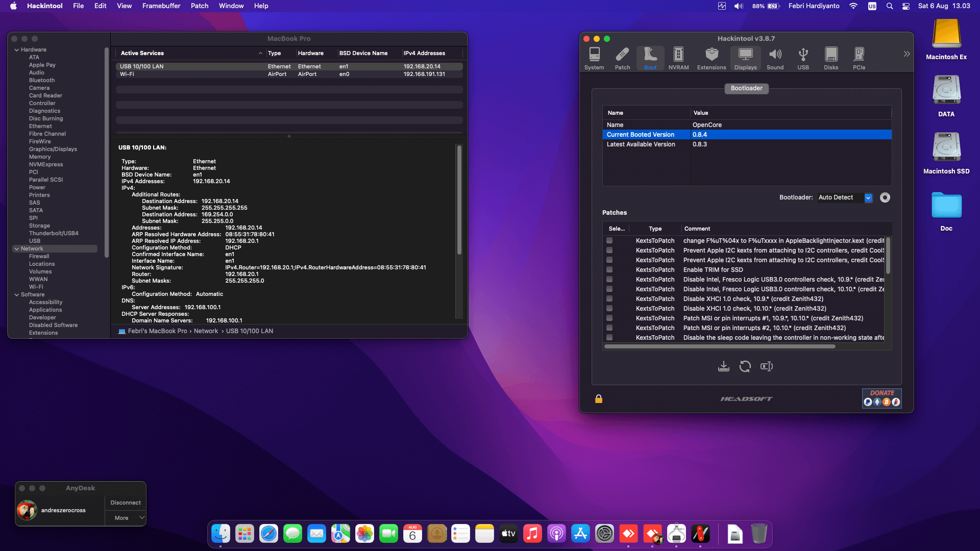Check the AppleBacklightInjector patch checkbox

click(x=609, y=240)
